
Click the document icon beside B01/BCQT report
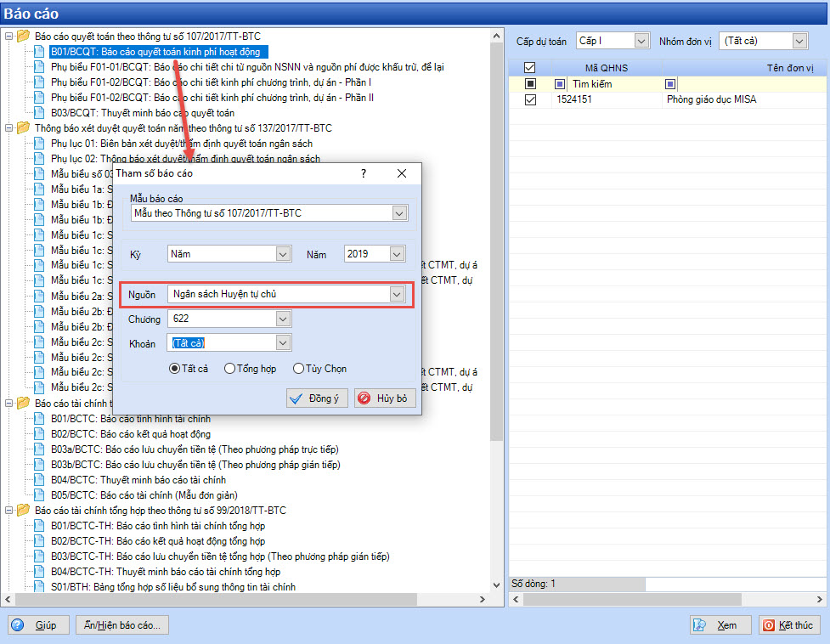pos(39,52)
